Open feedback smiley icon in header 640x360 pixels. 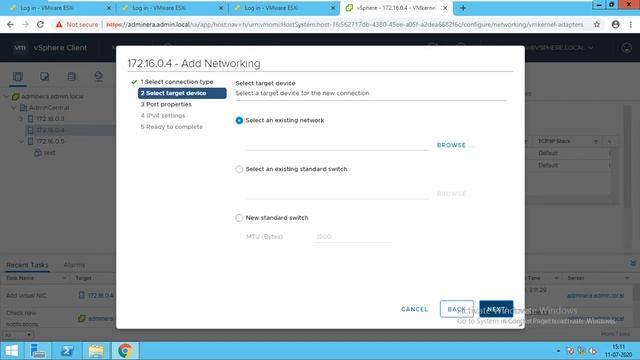click(627, 48)
